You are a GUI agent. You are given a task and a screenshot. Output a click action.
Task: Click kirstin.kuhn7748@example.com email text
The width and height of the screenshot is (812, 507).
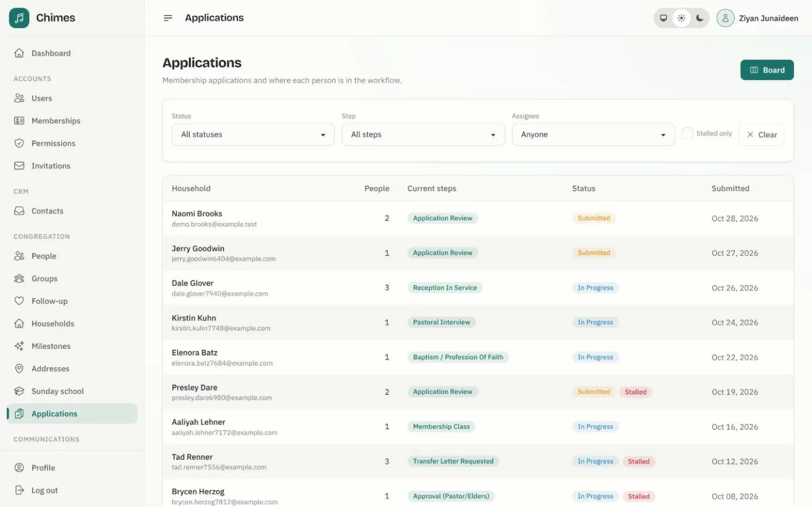(x=221, y=328)
